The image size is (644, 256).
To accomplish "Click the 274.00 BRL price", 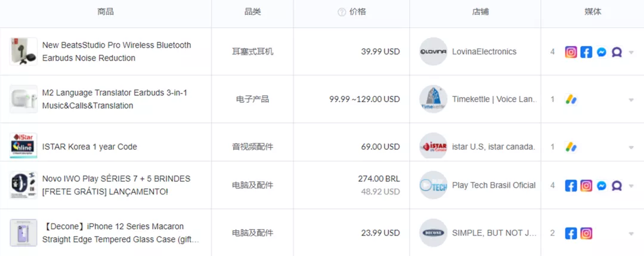I will point(379,179).
